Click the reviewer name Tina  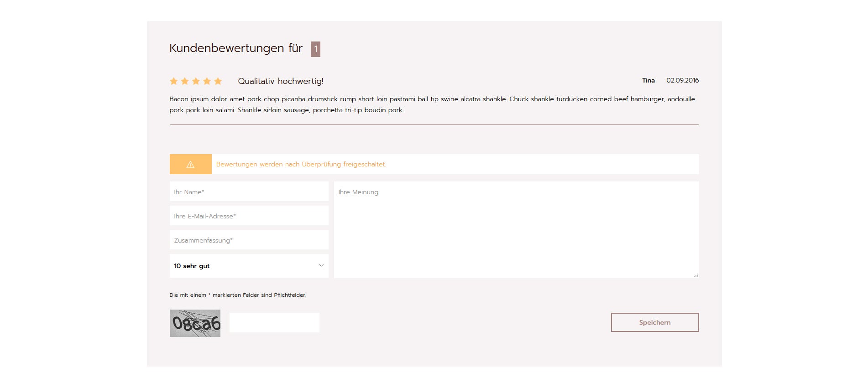[x=648, y=80]
